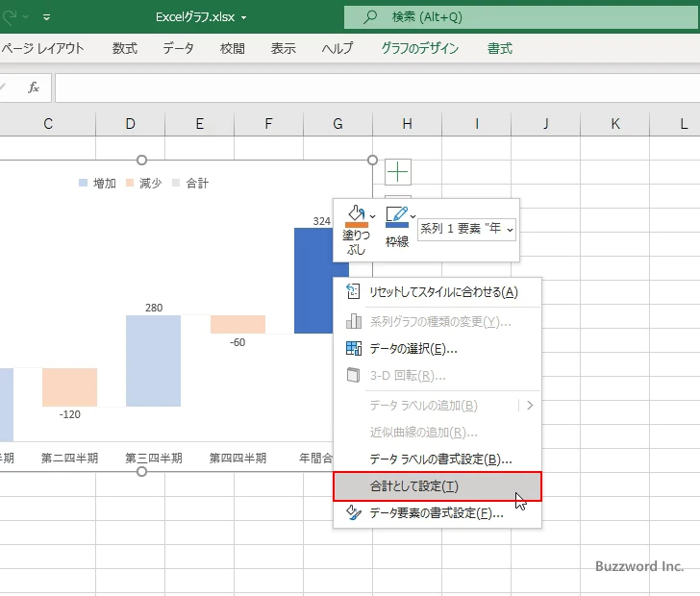Viewport: 700px width, 596px height.
Task: Click the Insert Function fx icon
Action: click(x=34, y=87)
